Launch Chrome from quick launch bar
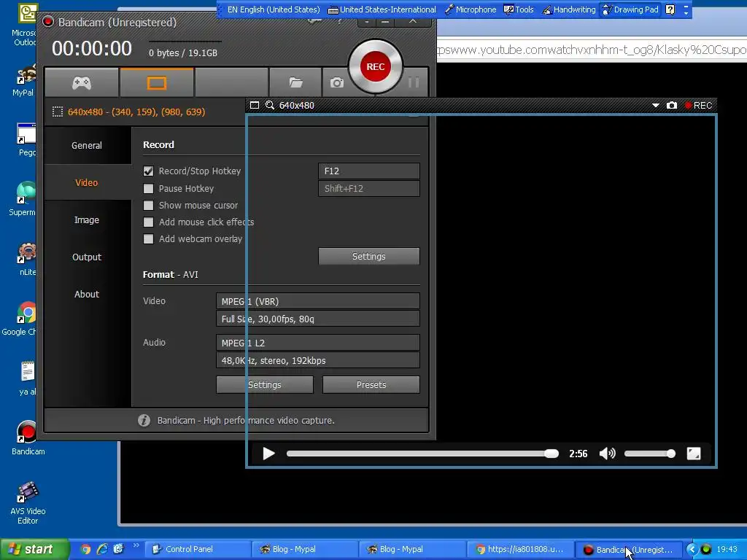Image resolution: width=747 pixels, height=560 pixels. (86, 549)
